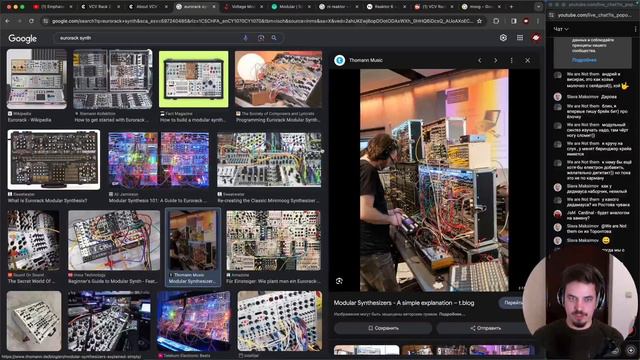Viewport: 640px width, 360px height.
Task: Switch to the Modular tab
Action: pyautogui.click(x=290, y=7)
